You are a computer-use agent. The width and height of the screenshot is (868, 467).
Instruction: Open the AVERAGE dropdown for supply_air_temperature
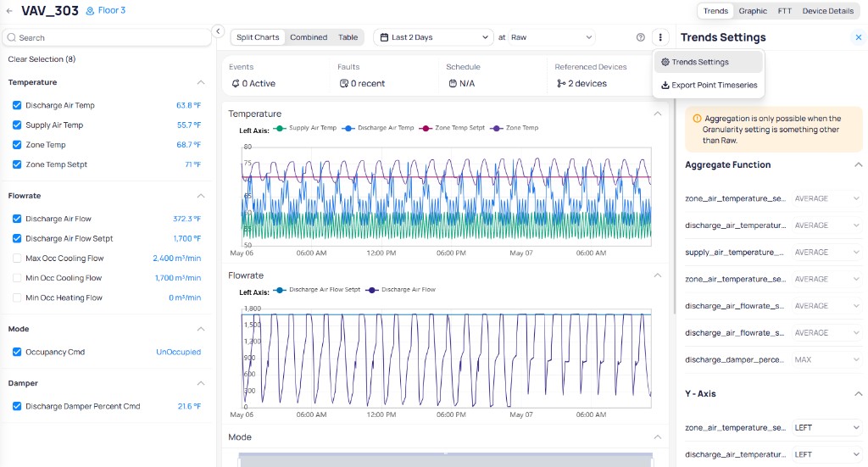(827, 253)
